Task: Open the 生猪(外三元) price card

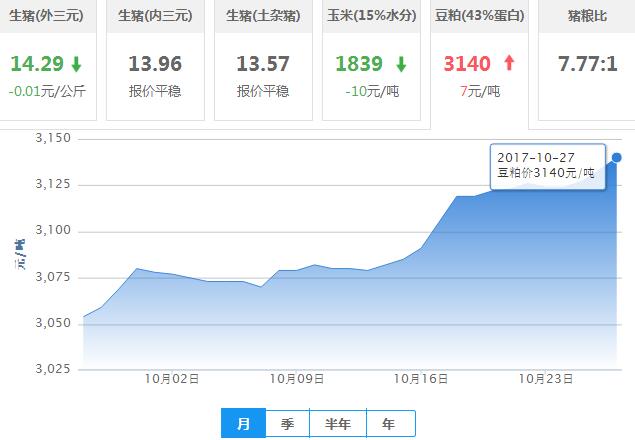Action: click(46, 60)
